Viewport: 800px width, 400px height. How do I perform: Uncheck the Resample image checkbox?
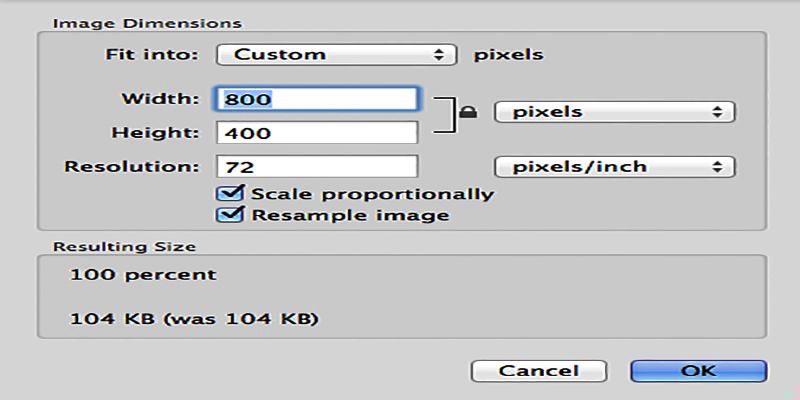[231, 214]
